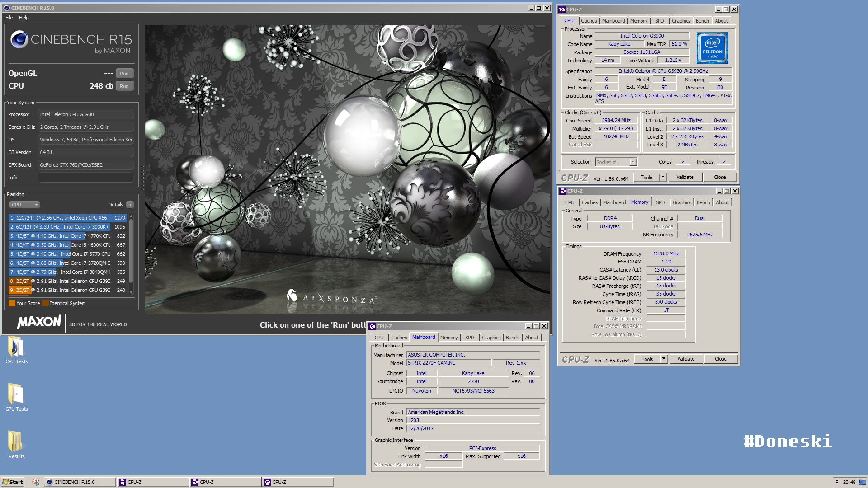Image resolution: width=868 pixels, height=488 pixels.
Task: Open the GPU Tests desktop folder
Action: (x=16, y=397)
